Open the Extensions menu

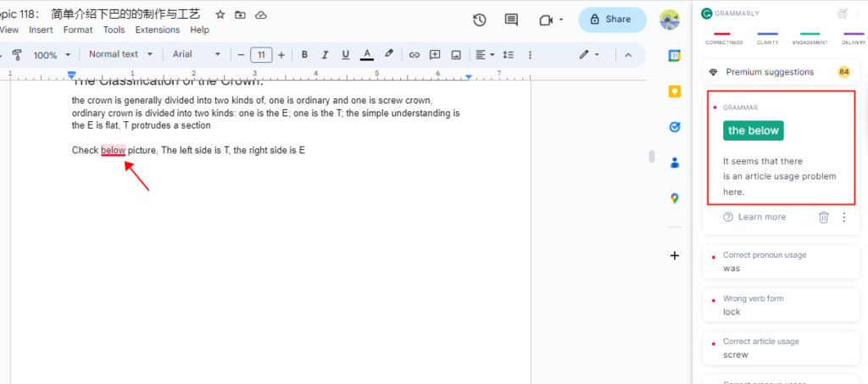coord(157,30)
